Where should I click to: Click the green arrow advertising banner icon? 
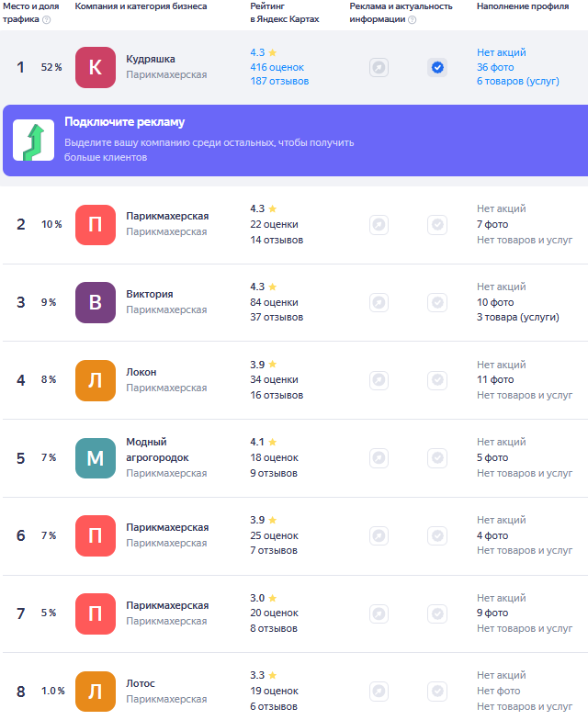[33, 140]
